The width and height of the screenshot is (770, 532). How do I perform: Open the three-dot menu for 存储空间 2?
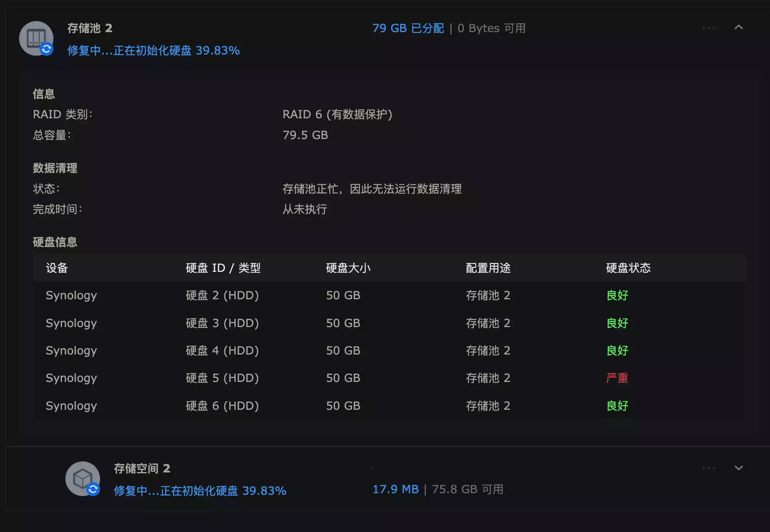point(708,468)
